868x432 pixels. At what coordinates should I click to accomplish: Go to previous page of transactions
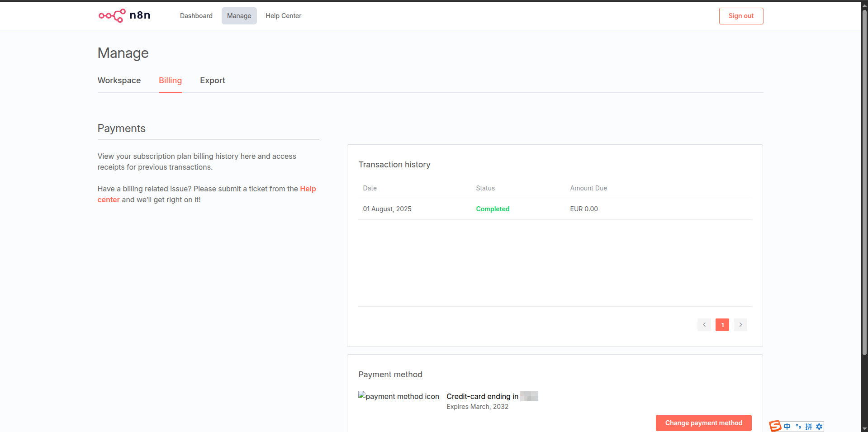(x=704, y=325)
